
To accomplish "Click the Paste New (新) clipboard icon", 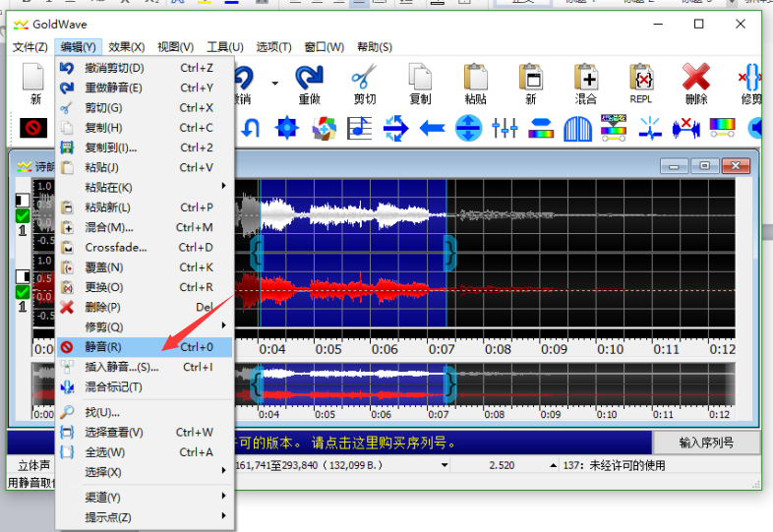I will point(531,84).
